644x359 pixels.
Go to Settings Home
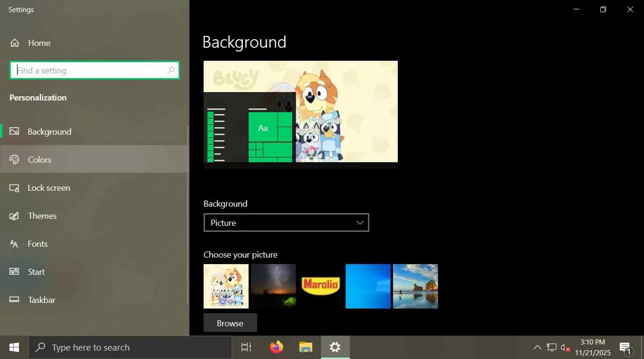click(30, 43)
